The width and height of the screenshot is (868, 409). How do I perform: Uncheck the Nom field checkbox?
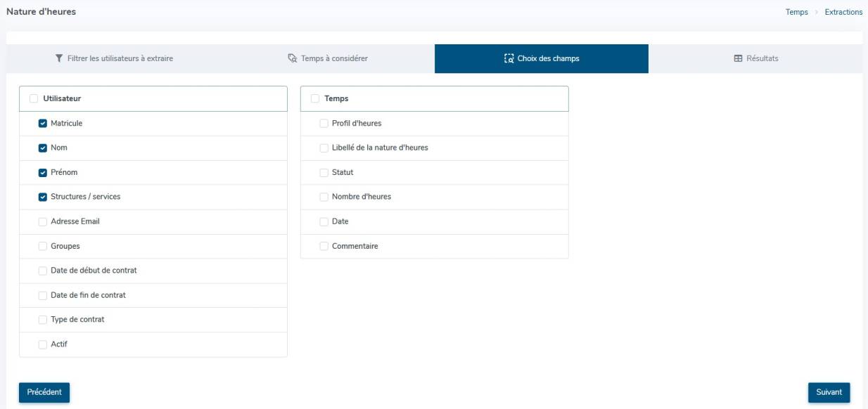(43, 148)
